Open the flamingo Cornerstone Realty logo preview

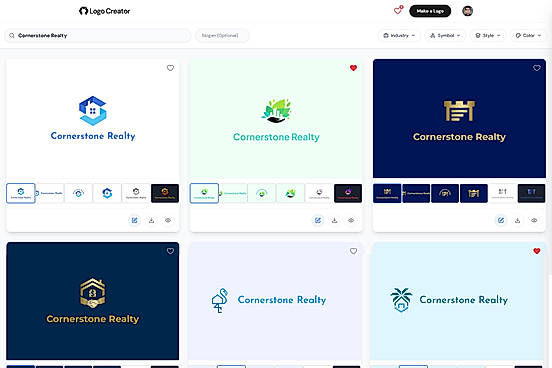coord(276,301)
